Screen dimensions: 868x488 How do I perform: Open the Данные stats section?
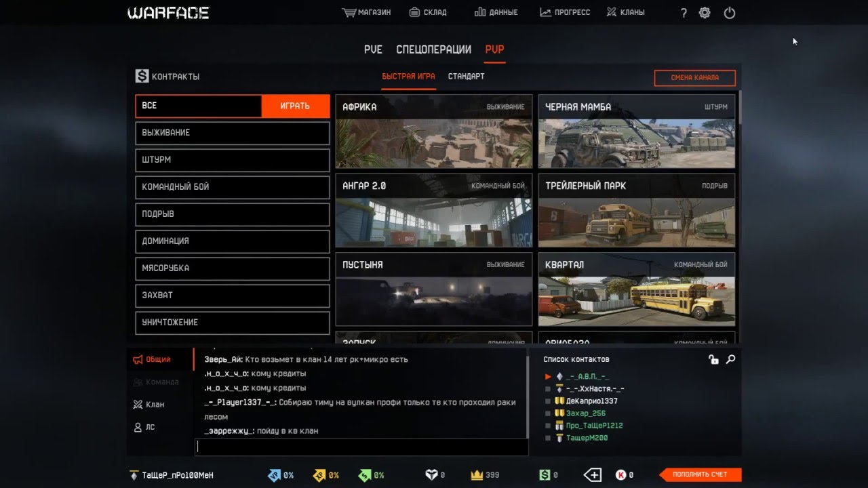point(496,12)
